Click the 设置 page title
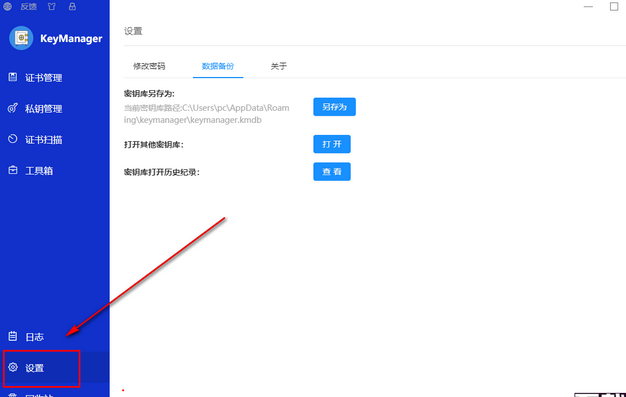 (133, 31)
